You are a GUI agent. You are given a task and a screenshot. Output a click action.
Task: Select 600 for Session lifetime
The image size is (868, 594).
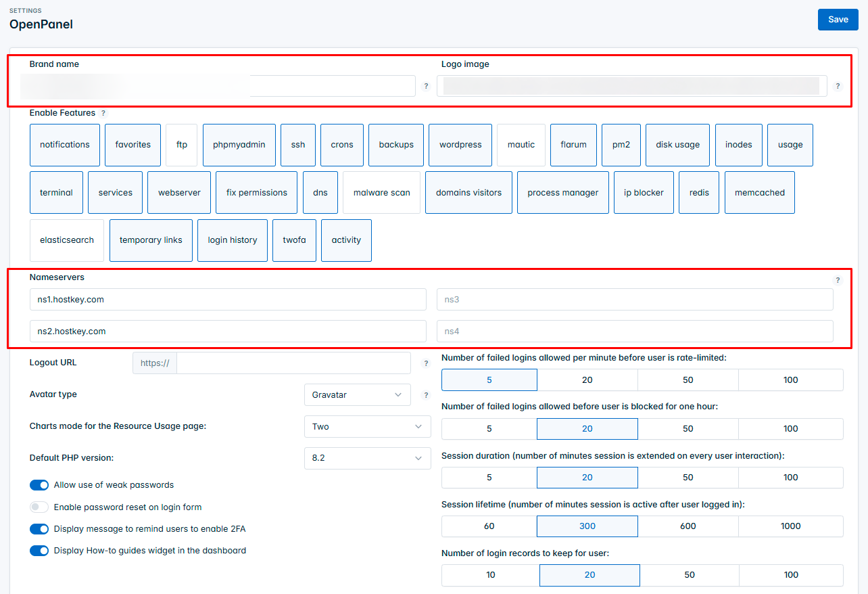coord(688,526)
